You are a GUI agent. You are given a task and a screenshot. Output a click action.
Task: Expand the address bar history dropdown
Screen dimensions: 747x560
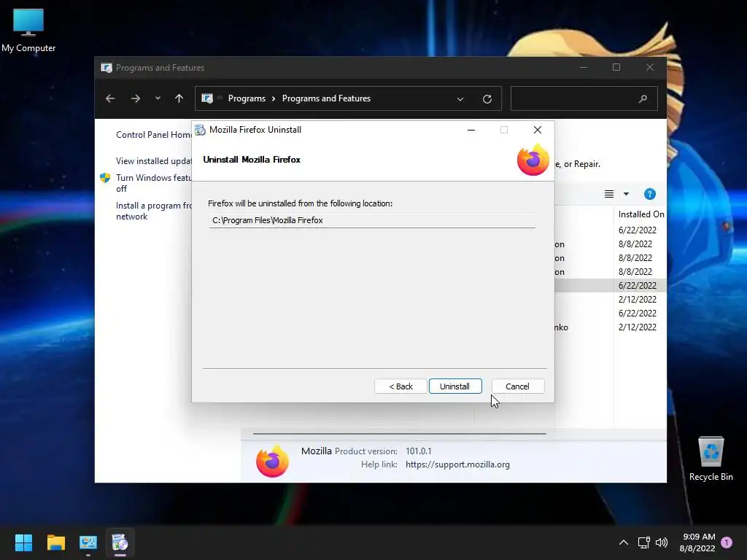460,99
